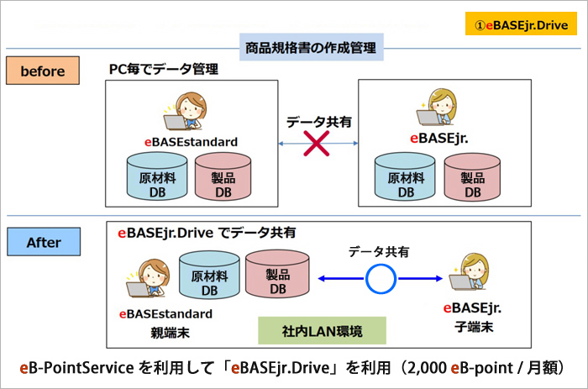The image size is (588, 389).
Task: Click the blue arrow pointing toward 製品DB
Action: [x=340, y=279]
